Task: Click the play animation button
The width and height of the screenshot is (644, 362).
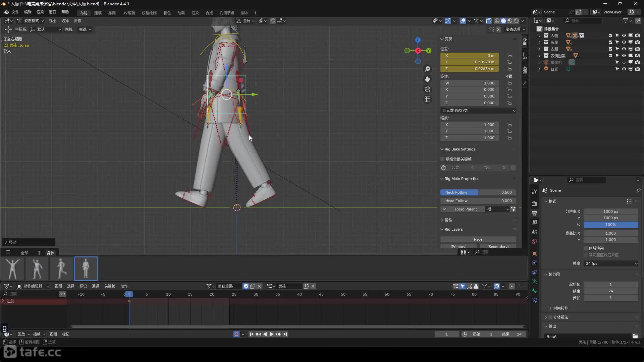Action: click(x=271, y=334)
